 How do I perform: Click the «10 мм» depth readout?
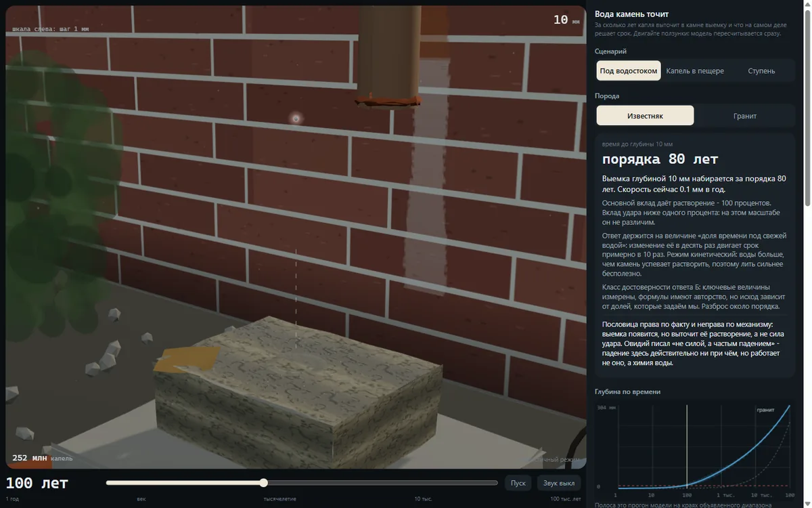point(566,20)
